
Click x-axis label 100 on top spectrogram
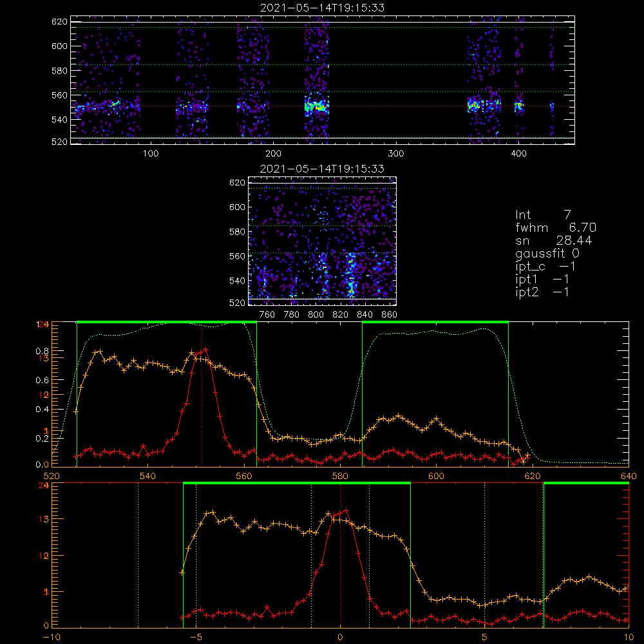(x=151, y=154)
